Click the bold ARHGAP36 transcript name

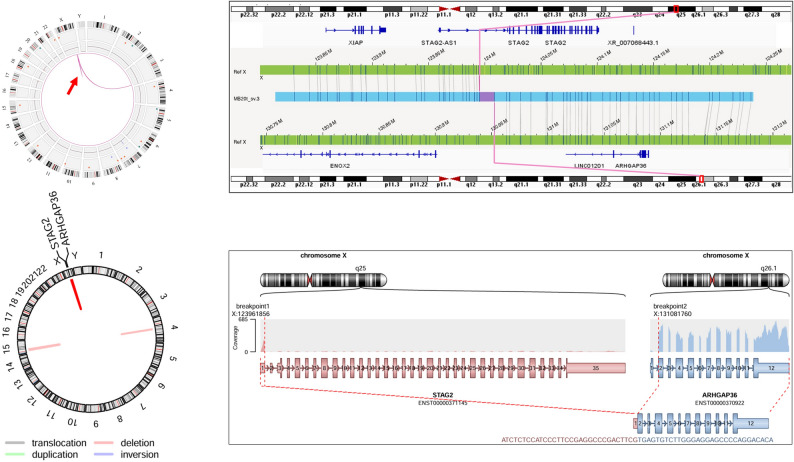(720, 395)
